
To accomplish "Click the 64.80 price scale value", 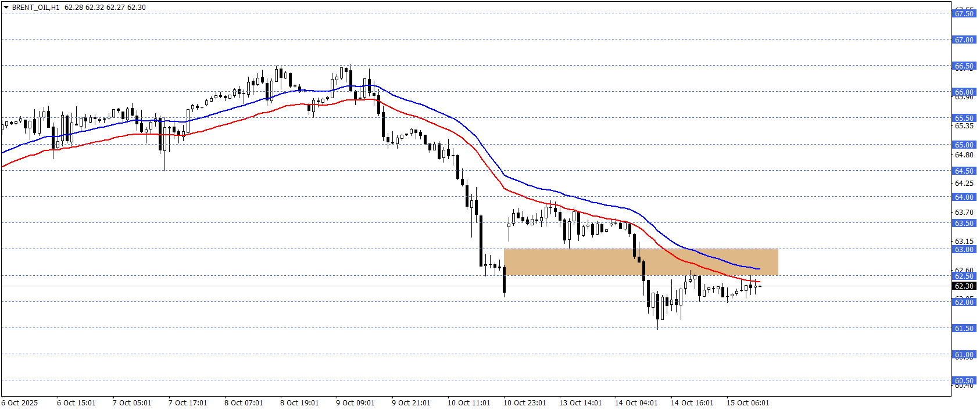I will pos(964,154).
